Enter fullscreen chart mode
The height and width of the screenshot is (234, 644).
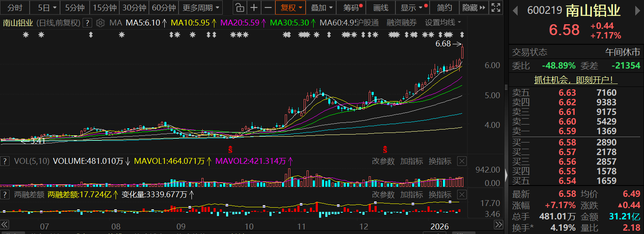(495, 8)
